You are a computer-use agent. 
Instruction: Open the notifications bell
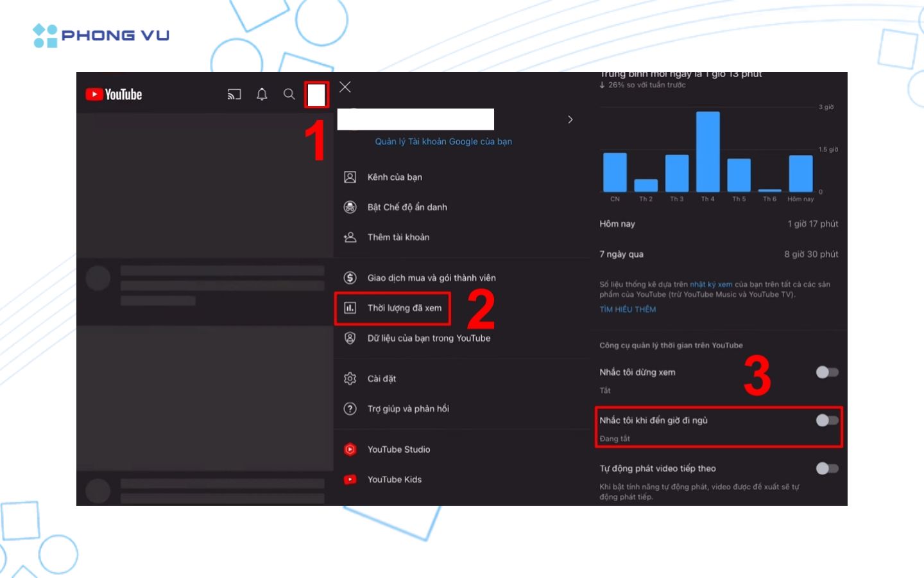click(x=262, y=94)
